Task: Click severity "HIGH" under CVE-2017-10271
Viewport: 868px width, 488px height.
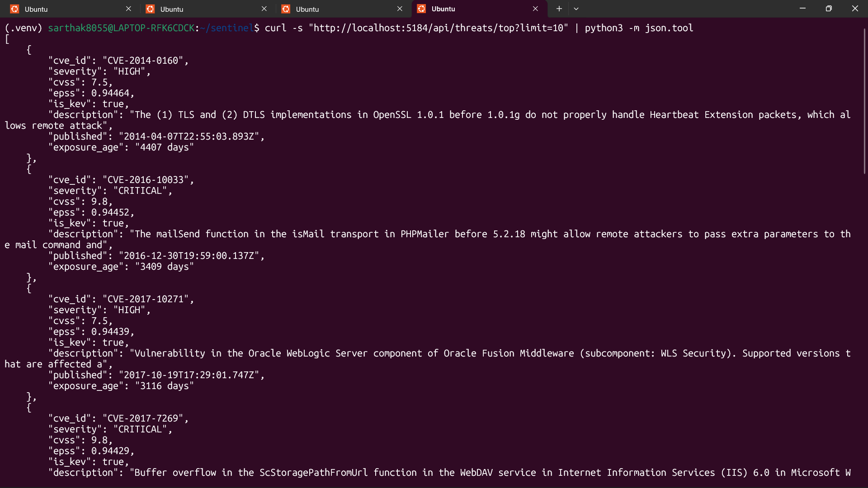Action: 129,310
